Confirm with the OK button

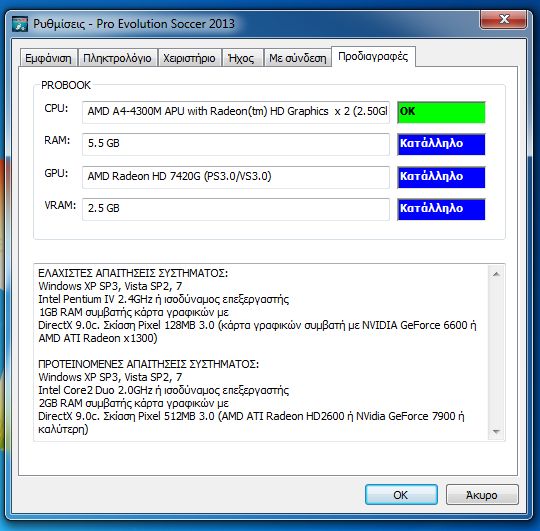401,494
